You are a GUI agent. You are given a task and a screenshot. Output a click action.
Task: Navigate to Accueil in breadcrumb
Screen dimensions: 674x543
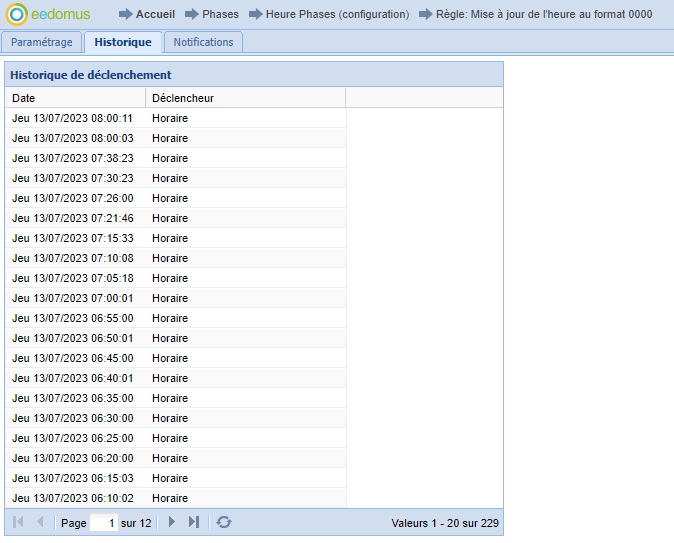tap(155, 15)
